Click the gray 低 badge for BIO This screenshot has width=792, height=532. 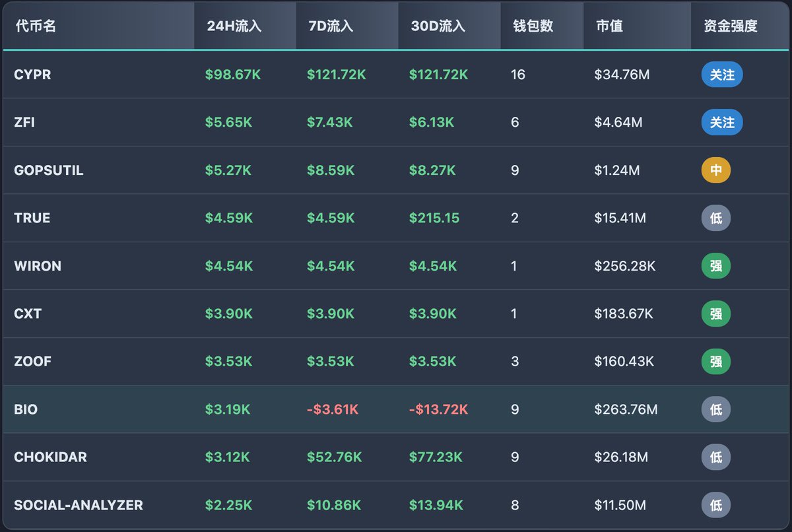[715, 409]
